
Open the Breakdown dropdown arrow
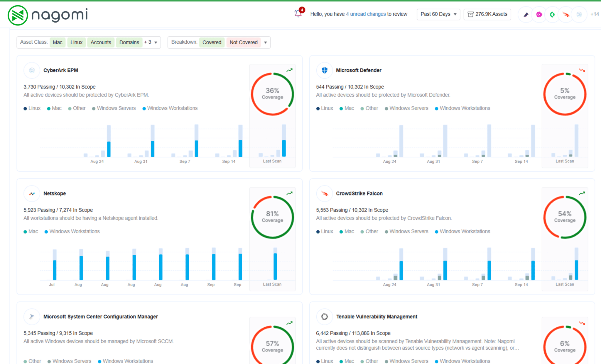tap(265, 42)
